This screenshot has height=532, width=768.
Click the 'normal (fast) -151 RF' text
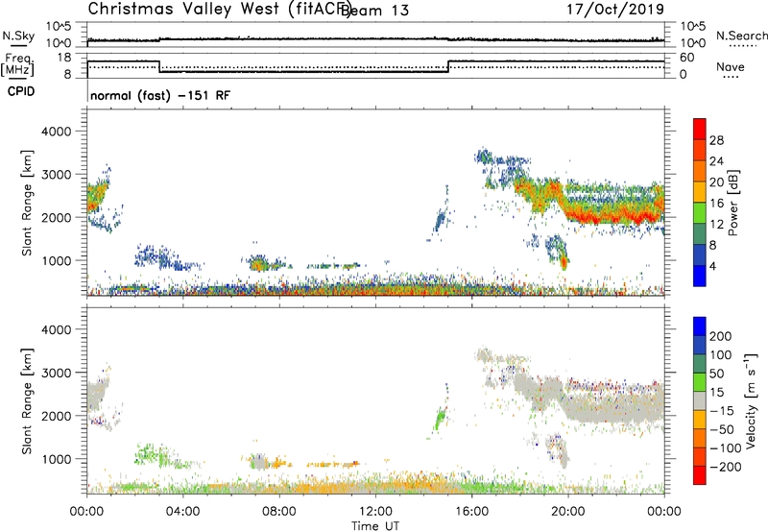160,95
